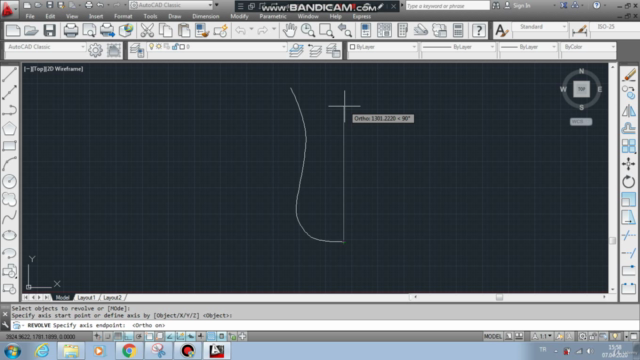Select the Arc tool
The width and height of the screenshot is (640, 360).
pyautogui.click(x=9, y=164)
